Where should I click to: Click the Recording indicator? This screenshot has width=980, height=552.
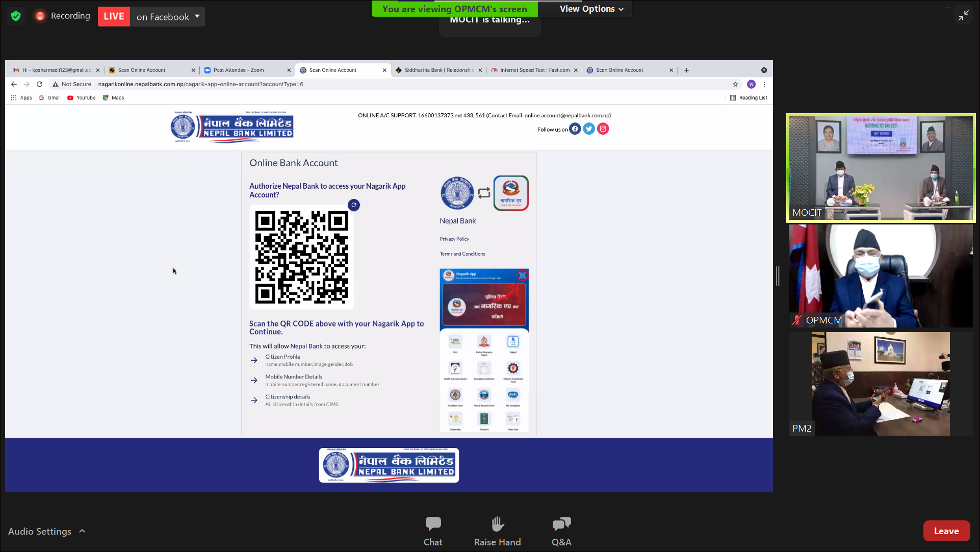coord(63,16)
